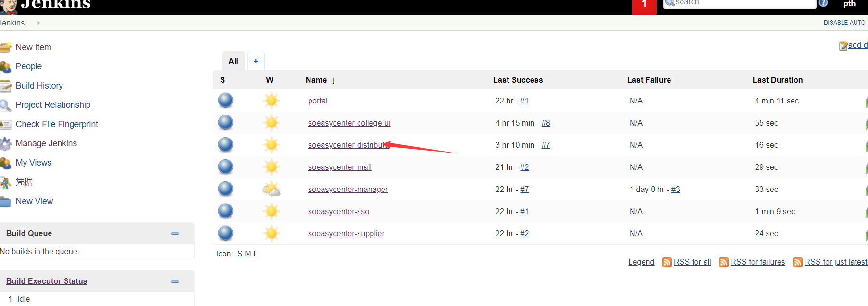Screen dimensions: 868x306
Task: Click the 'No builds in the queue.' text
Action: point(39,251)
